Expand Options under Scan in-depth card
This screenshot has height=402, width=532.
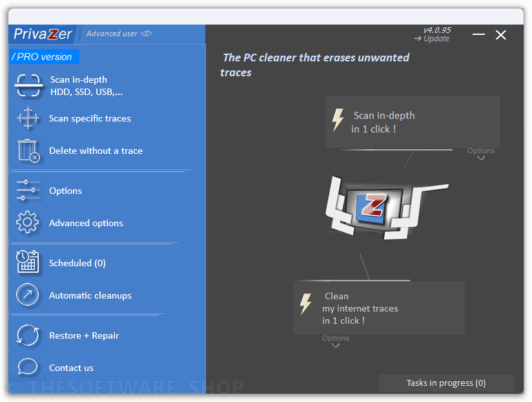[x=481, y=154]
